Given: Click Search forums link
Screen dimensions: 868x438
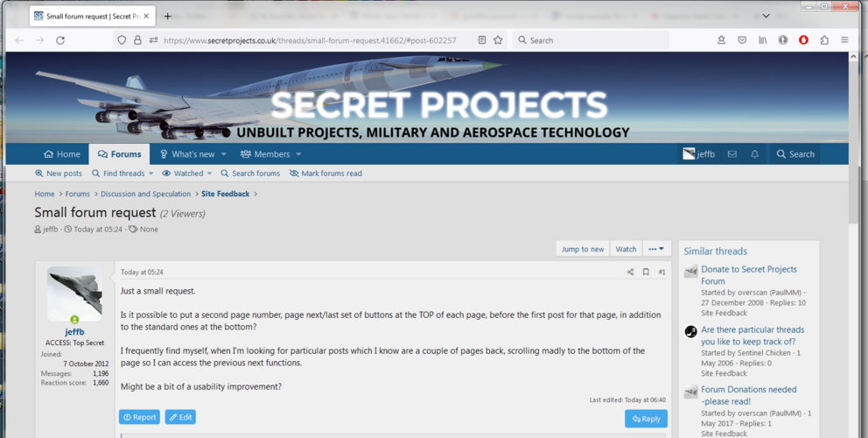Looking at the screenshot, I should click(250, 173).
